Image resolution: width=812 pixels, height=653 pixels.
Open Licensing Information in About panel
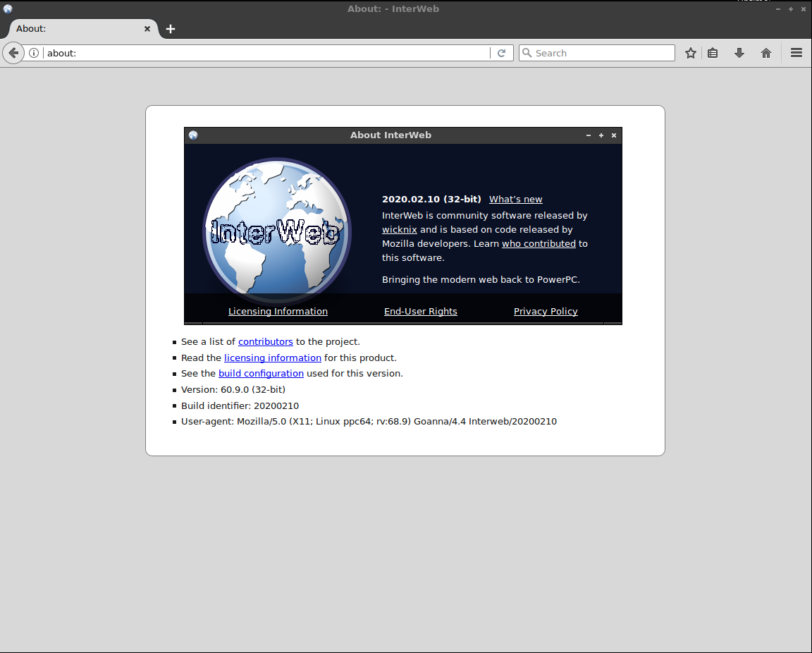pyautogui.click(x=278, y=311)
